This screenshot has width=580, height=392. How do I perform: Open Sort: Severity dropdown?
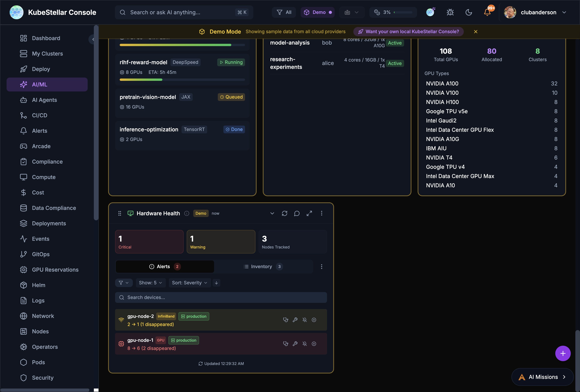(x=189, y=283)
